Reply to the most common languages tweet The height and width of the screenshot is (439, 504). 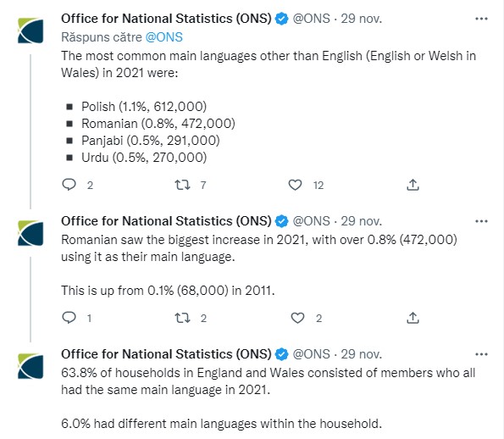[69, 185]
